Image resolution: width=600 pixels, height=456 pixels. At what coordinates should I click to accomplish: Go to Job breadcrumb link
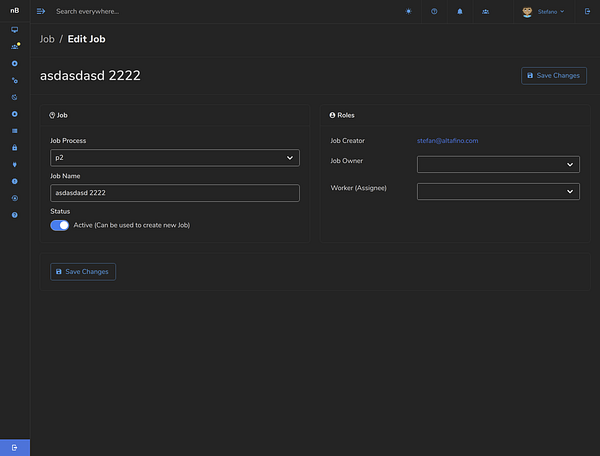[x=47, y=39]
